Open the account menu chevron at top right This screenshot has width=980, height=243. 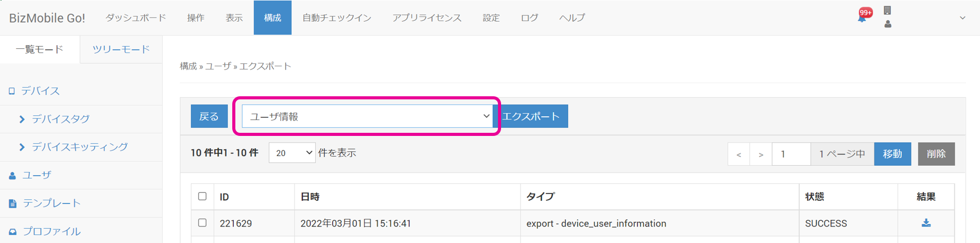tap(962, 18)
